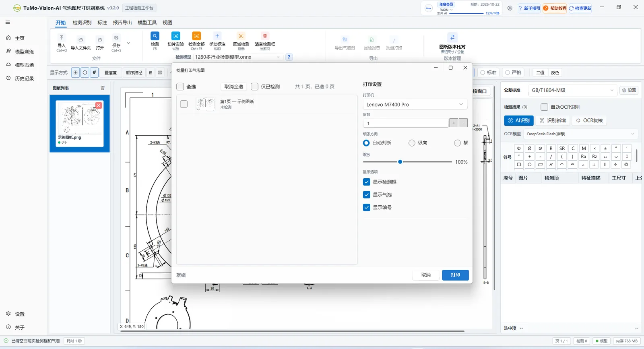
Task: Open 模型训练 in left sidebar
Action: [20, 52]
